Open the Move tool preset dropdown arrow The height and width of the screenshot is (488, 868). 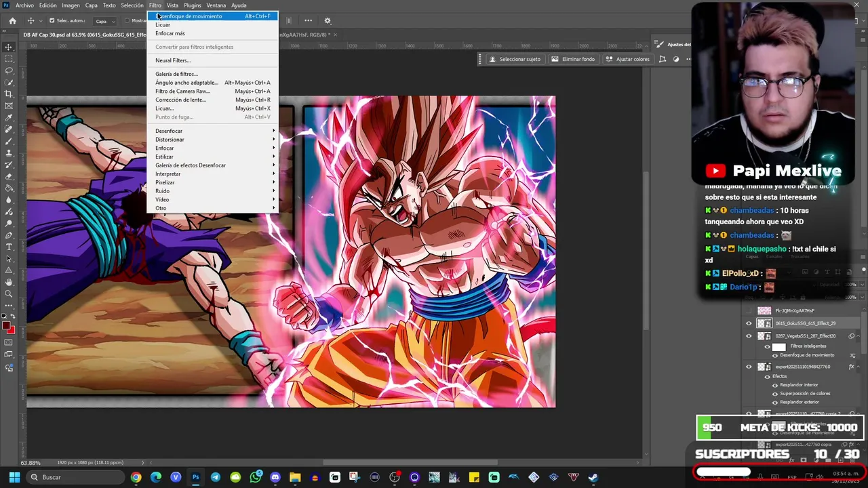pos(40,21)
